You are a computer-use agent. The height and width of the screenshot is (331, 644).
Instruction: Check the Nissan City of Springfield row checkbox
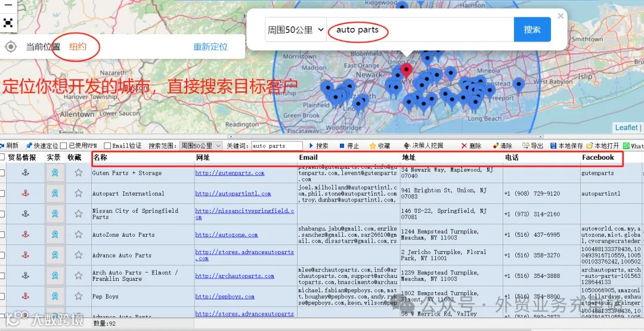[2, 214]
